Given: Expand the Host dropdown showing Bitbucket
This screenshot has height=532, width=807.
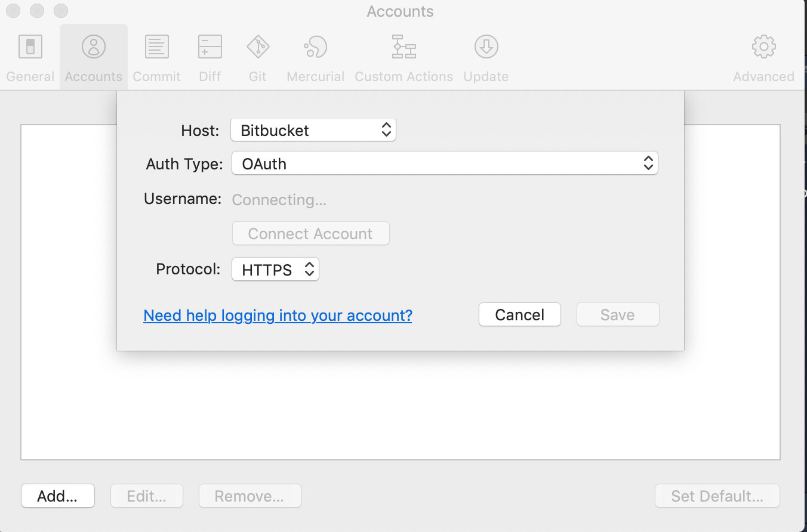Looking at the screenshot, I should [x=313, y=130].
